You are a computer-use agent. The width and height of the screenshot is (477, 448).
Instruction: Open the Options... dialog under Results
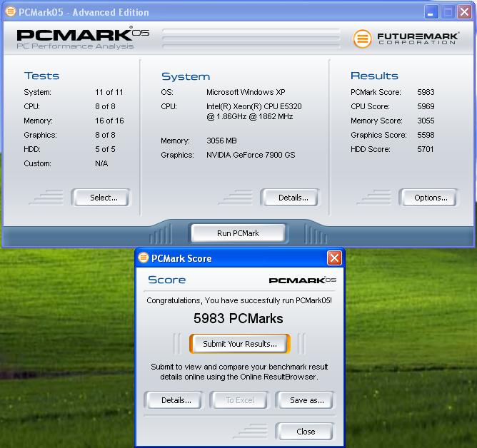point(428,198)
